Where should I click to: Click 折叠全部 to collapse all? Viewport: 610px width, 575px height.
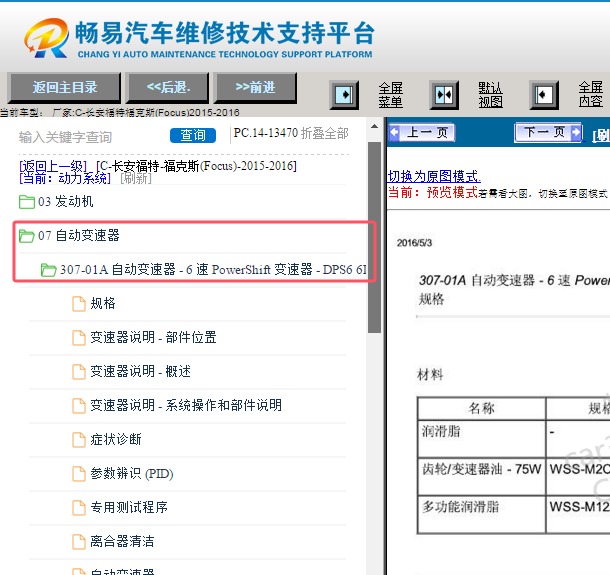click(x=325, y=133)
